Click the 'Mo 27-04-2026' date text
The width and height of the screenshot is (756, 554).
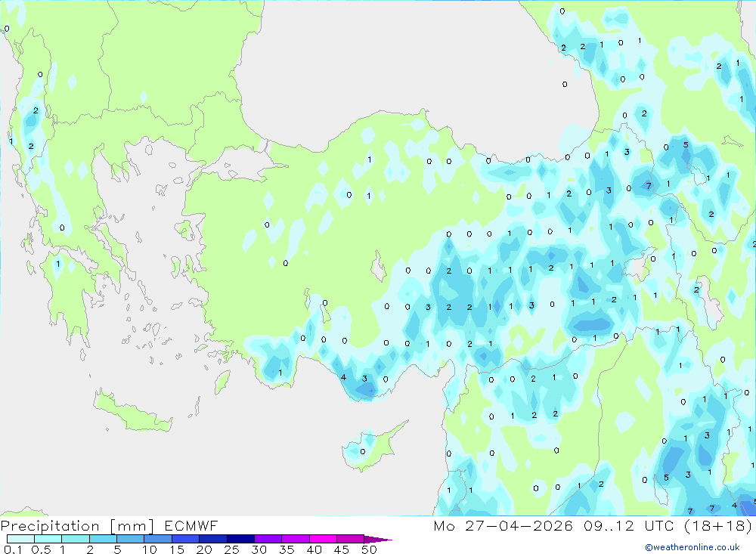[503, 525]
